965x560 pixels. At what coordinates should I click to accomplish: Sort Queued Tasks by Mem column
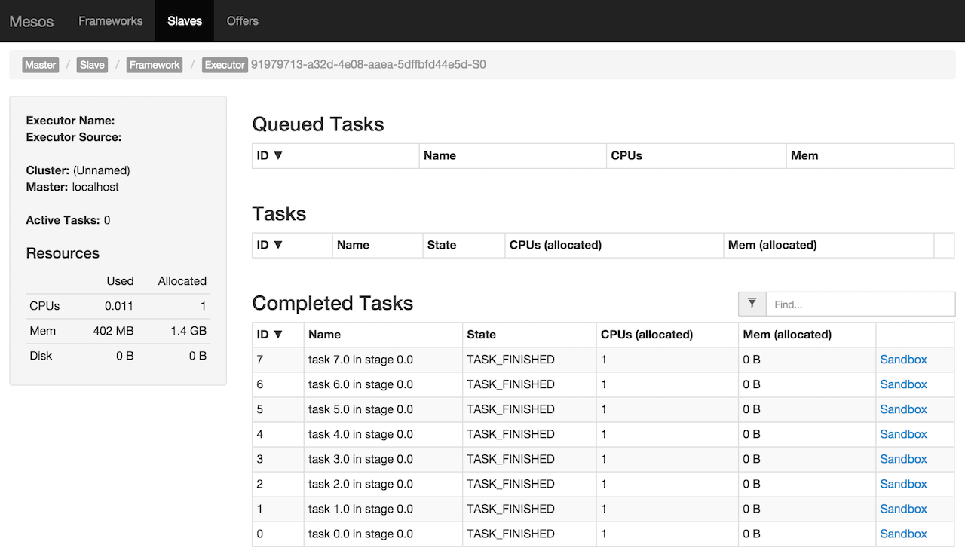[x=804, y=155]
